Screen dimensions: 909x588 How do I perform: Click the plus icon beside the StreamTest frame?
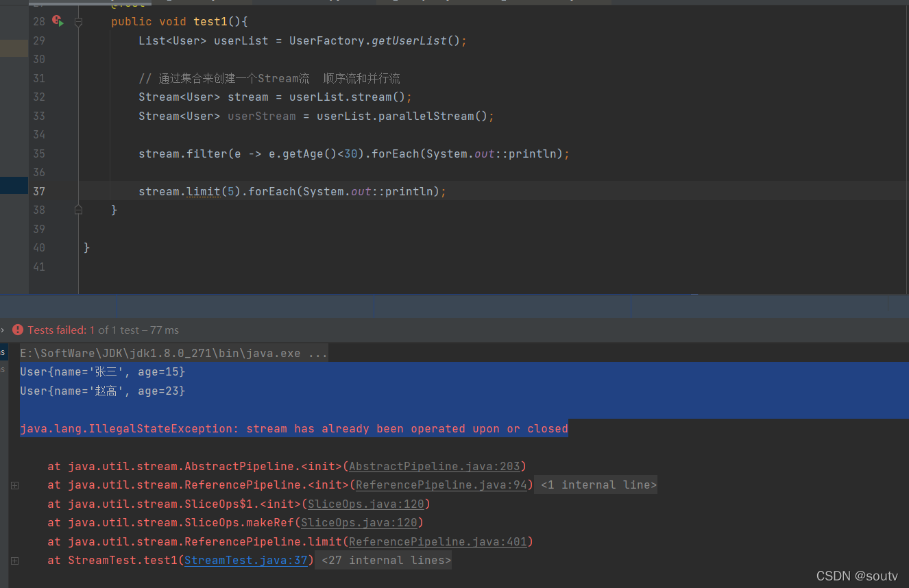click(14, 560)
